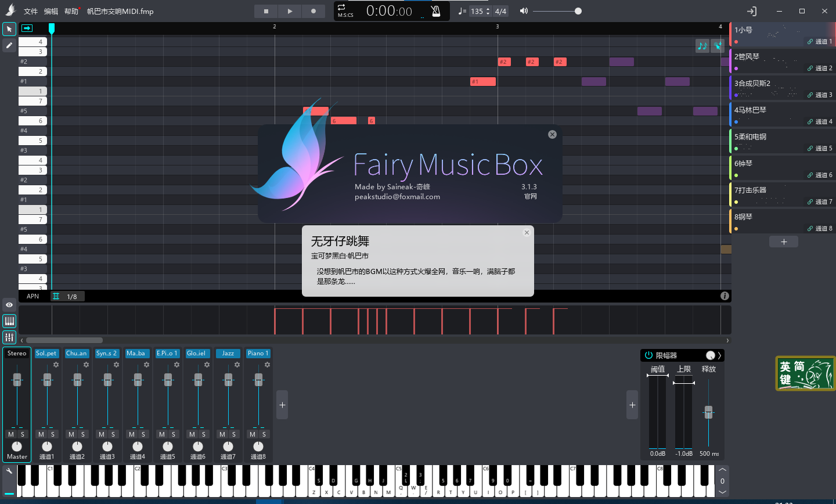The image size is (836, 504).
Task: Select the 2管风琴 track
Action: pyautogui.click(x=782, y=61)
